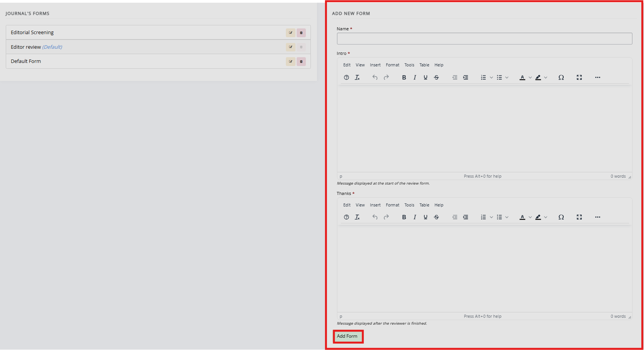Focus the Name input field
The height and width of the screenshot is (350, 644).
[x=485, y=38]
